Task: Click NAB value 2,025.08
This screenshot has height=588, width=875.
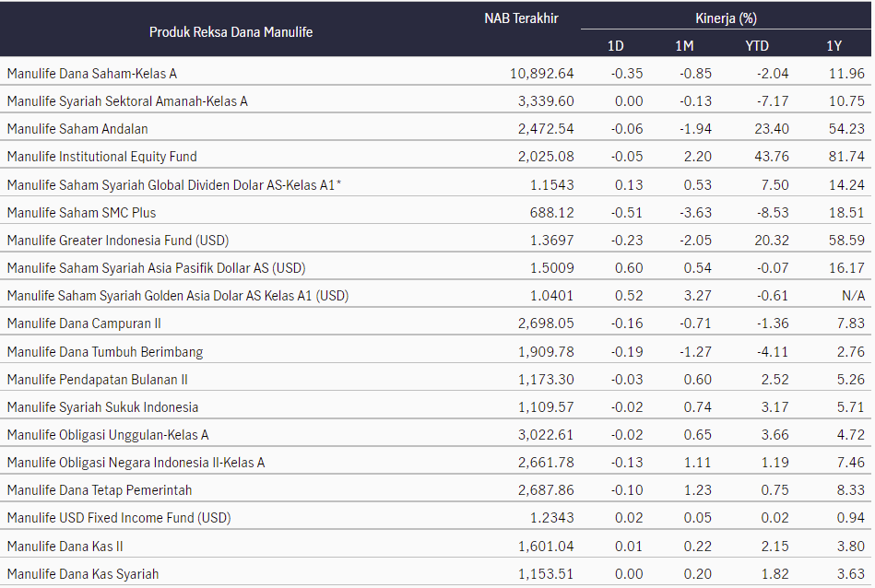Action: click(x=546, y=157)
